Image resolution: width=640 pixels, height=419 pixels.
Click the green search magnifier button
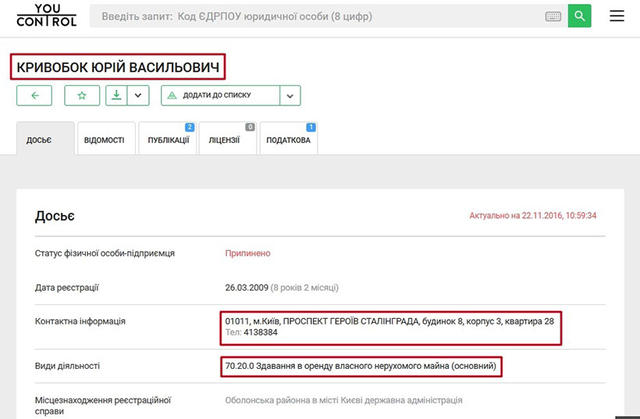tap(580, 16)
